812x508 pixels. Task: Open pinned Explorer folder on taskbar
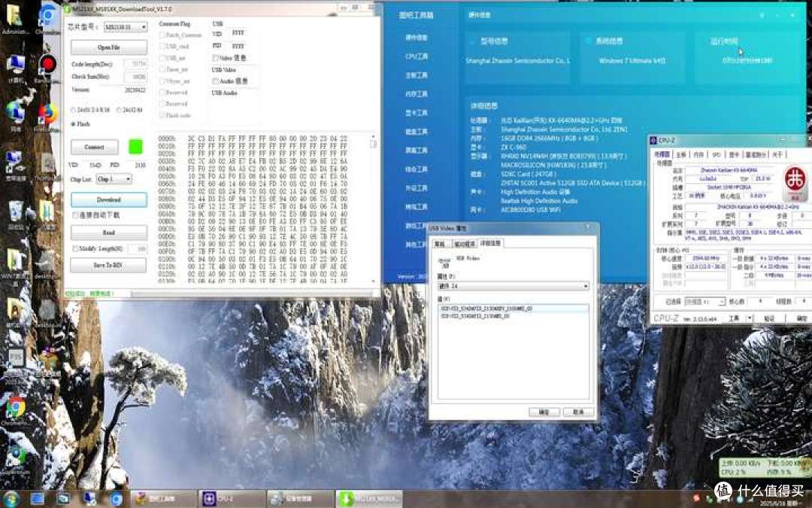point(63,499)
